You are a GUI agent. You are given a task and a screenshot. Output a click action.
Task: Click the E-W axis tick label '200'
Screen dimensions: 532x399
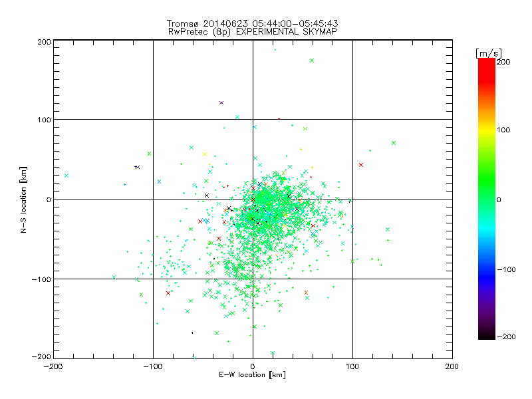click(x=452, y=366)
